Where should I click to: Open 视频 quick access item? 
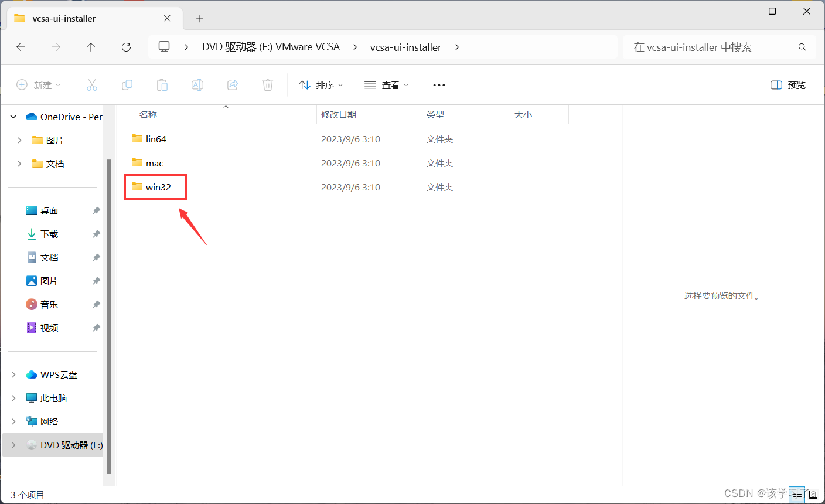pyautogui.click(x=42, y=328)
